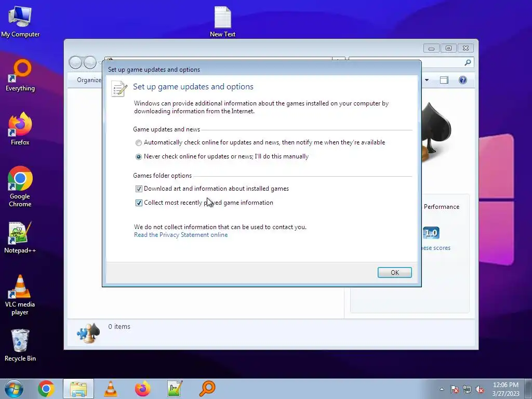Open Google Chrome desktop shortcut
This screenshot has width=532, height=399.
coord(20,187)
